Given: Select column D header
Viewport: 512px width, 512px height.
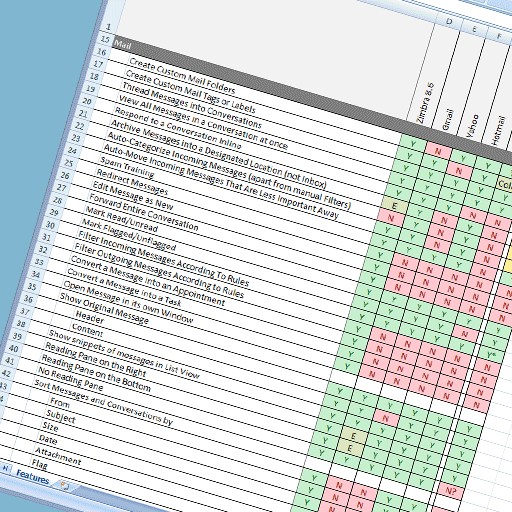Looking at the screenshot, I should tap(449, 22).
